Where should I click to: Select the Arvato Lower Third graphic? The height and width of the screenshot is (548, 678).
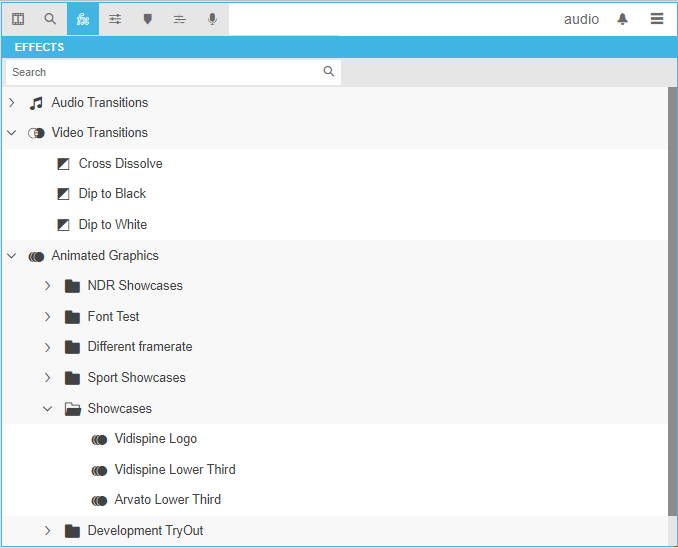click(167, 500)
